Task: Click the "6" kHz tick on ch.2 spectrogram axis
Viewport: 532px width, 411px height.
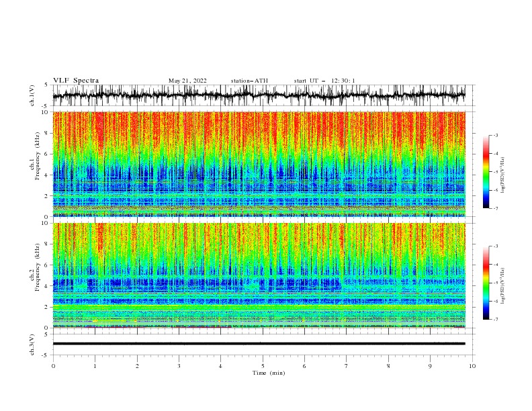Action: [48, 265]
